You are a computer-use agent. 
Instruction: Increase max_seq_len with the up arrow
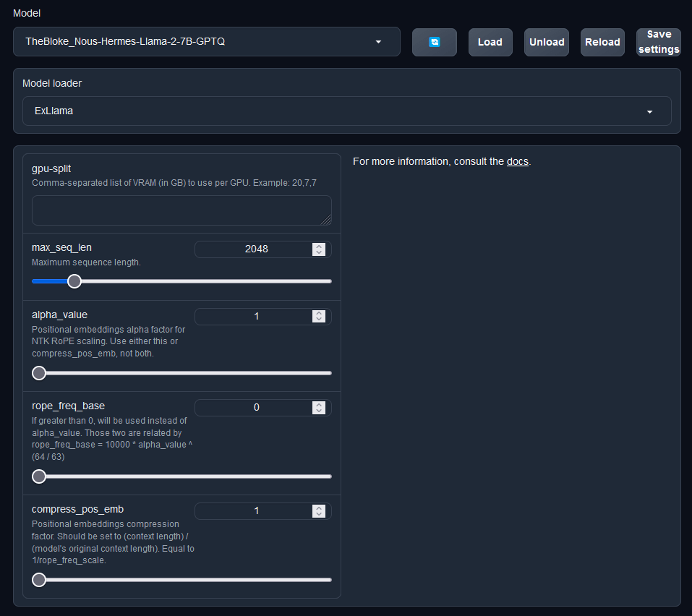pos(319,246)
